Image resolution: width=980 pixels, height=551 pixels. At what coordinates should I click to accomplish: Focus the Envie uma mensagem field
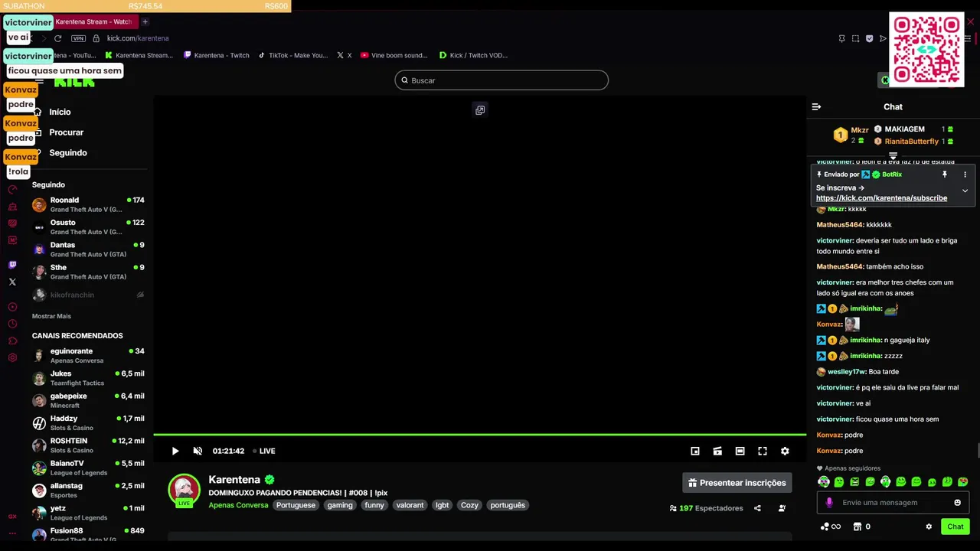pos(892,503)
